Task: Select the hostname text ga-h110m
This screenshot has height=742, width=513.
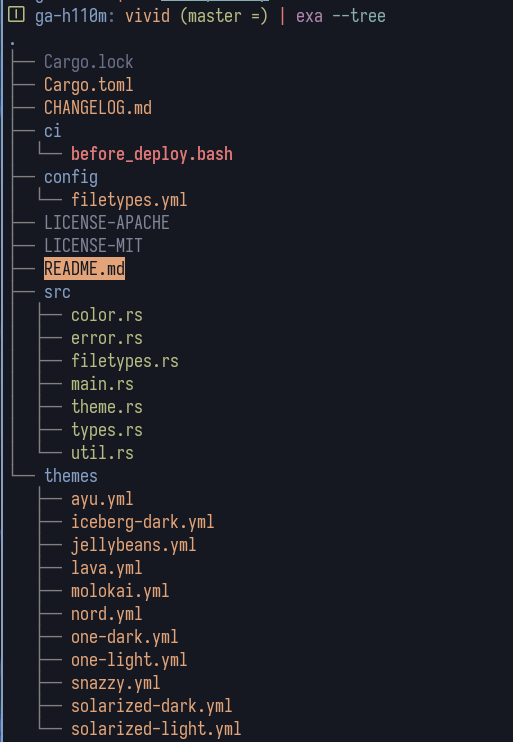Action: pyautogui.click(x=71, y=17)
